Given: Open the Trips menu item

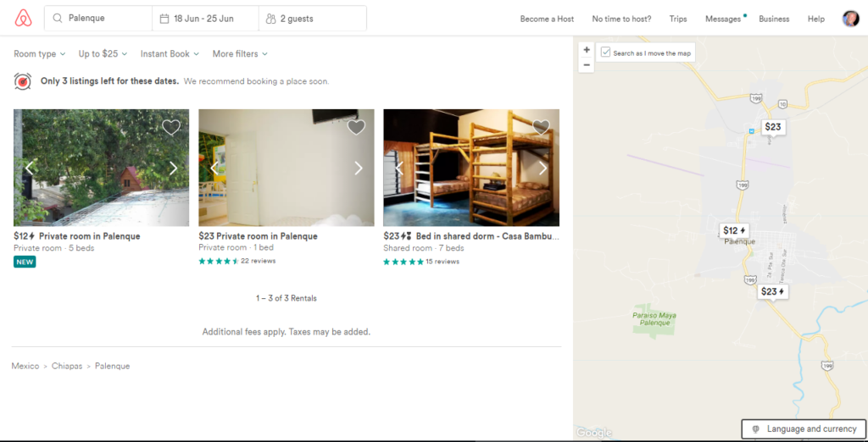Looking at the screenshot, I should coord(677,19).
